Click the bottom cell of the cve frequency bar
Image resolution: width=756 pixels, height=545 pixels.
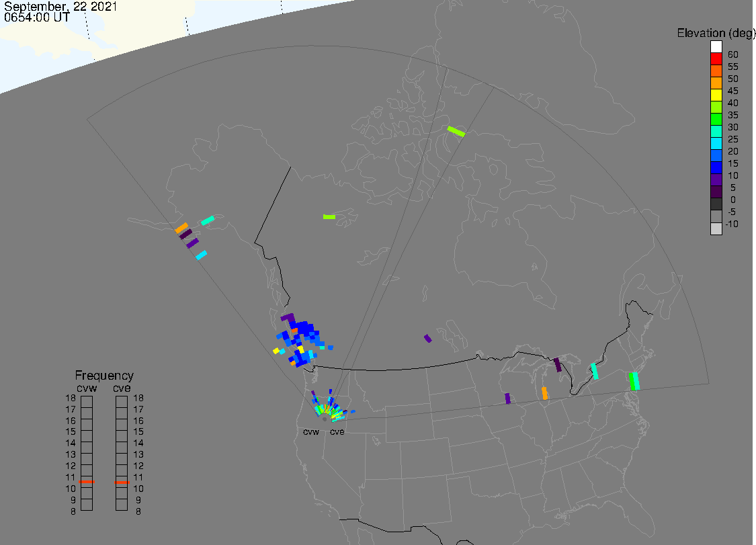click(x=122, y=505)
